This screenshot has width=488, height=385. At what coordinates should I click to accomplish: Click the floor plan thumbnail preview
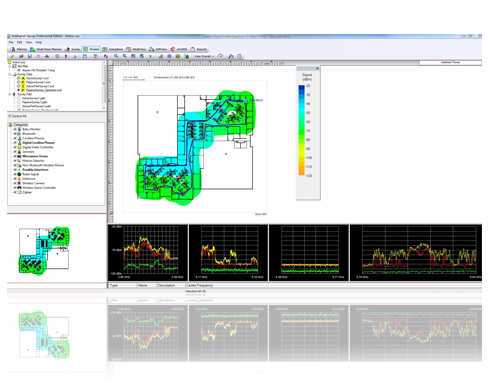tap(44, 251)
